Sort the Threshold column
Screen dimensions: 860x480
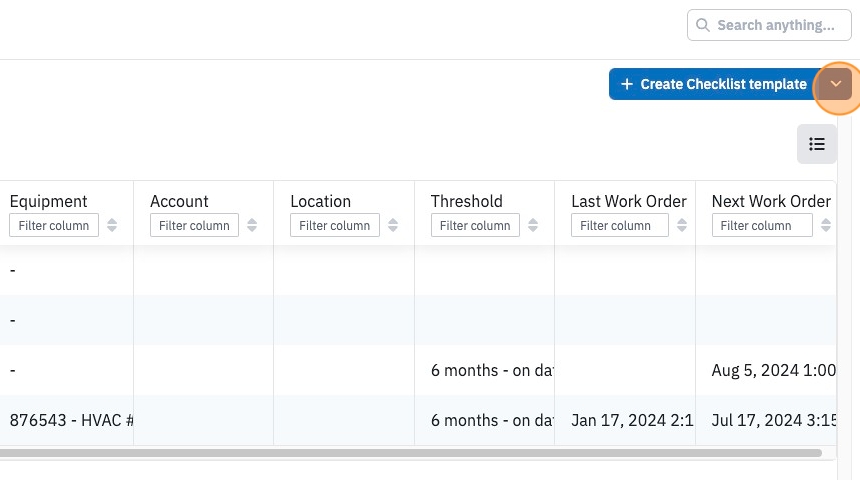click(x=533, y=225)
